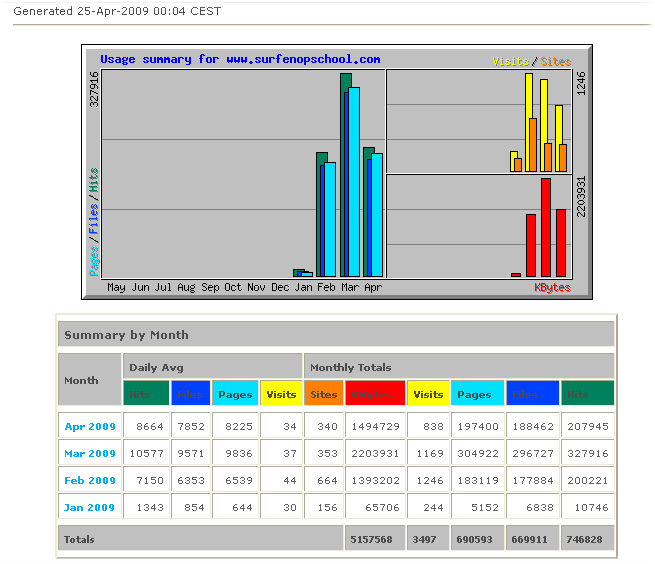Viewport: 655px width, 564px height.
Task: Click the monthly hits value 327916 in the table
Action: click(x=588, y=453)
